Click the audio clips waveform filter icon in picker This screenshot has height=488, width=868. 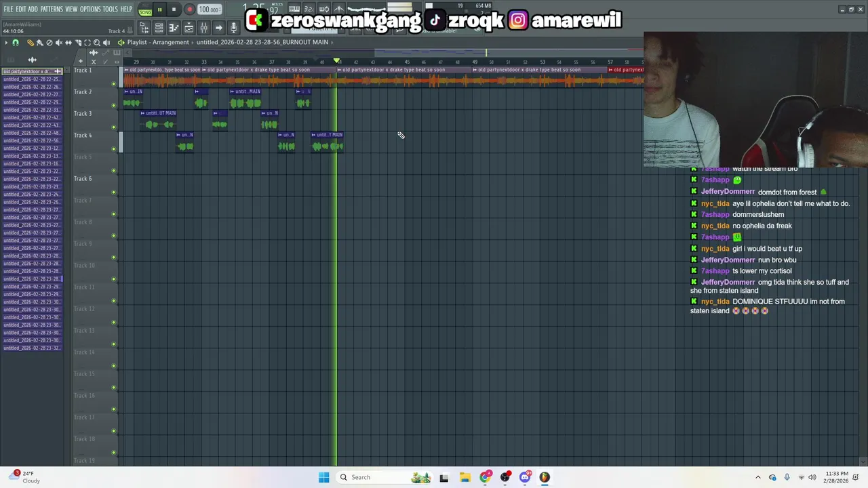(x=32, y=60)
